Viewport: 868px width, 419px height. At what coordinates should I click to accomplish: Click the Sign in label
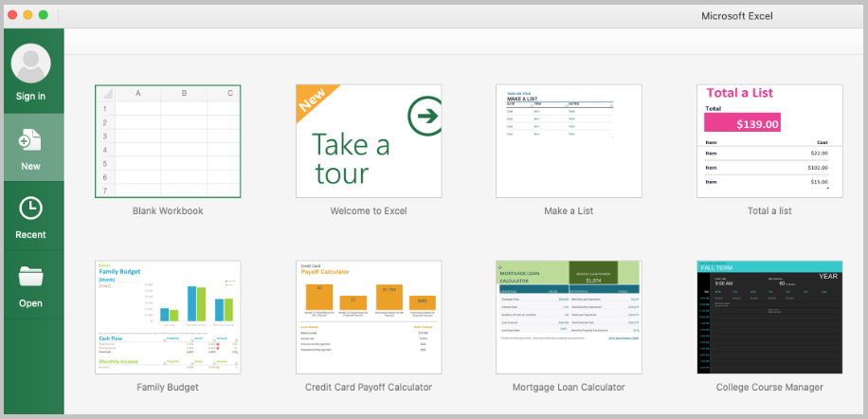coord(30,97)
